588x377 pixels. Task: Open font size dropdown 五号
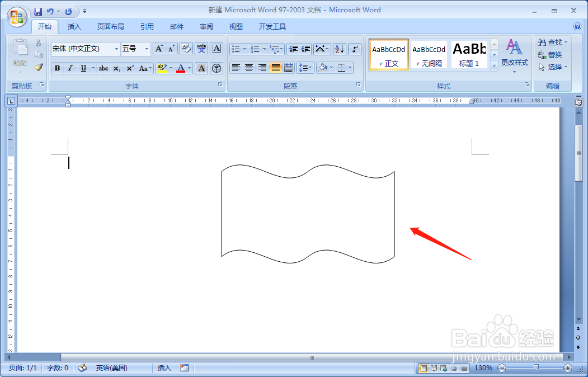(x=147, y=49)
